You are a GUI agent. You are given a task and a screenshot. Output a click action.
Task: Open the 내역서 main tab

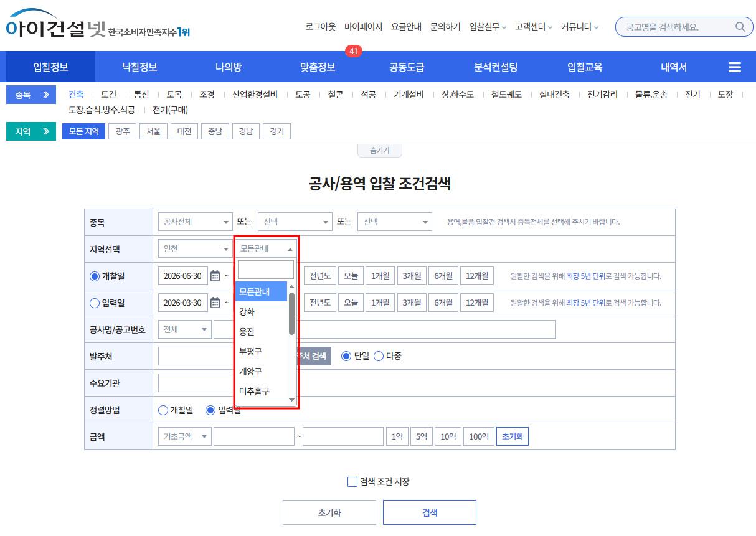(674, 67)
